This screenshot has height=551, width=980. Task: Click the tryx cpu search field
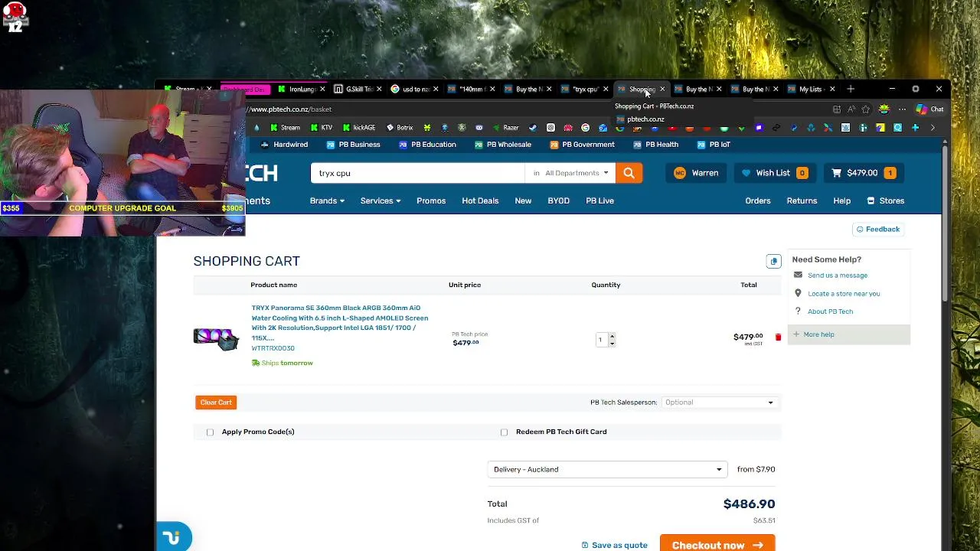click(x=417, y=173)
